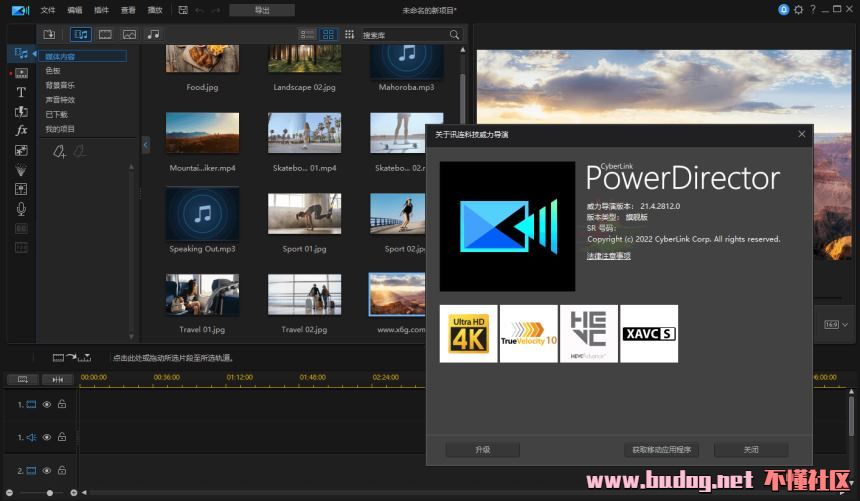Open the 插件 menu
Image resolution: width=860 pixels, height=501 pixels.
click(101, 10)
